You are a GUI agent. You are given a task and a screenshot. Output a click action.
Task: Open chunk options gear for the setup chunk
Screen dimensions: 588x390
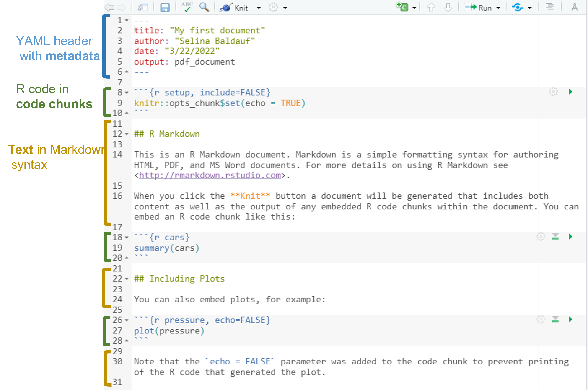pos(553,92)
